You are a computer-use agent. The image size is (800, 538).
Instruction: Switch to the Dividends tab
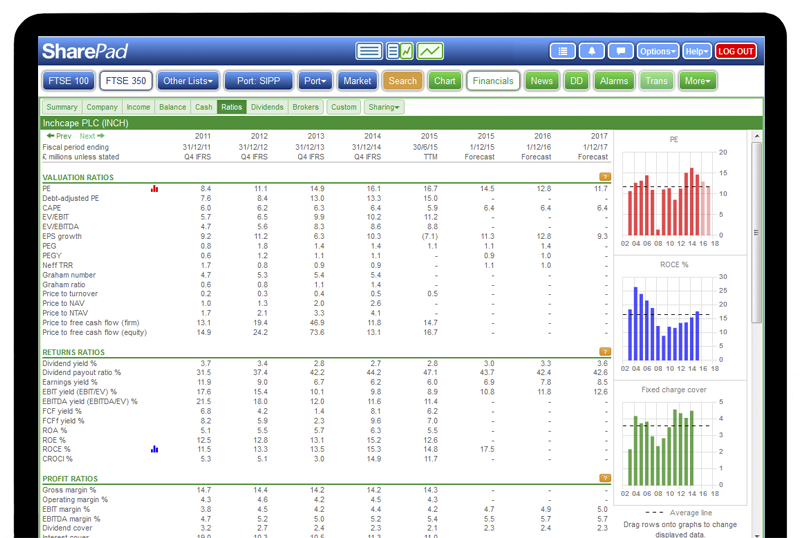click(x=267, y=107)
